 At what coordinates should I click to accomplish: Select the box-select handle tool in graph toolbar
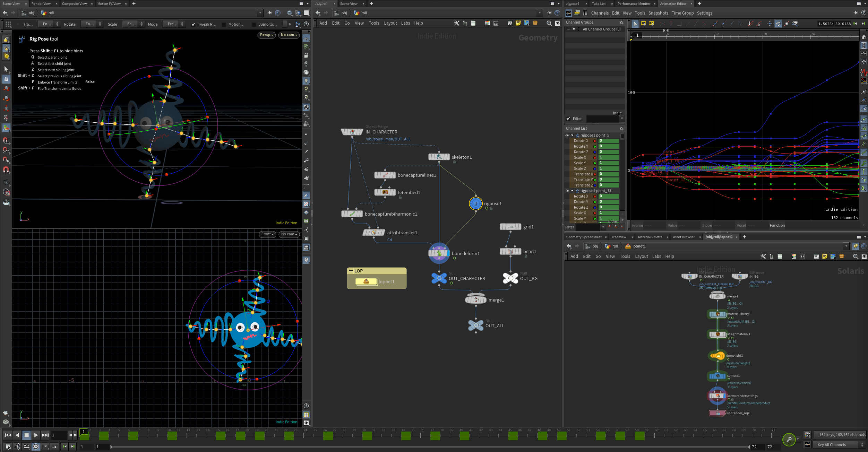[643, 24]
